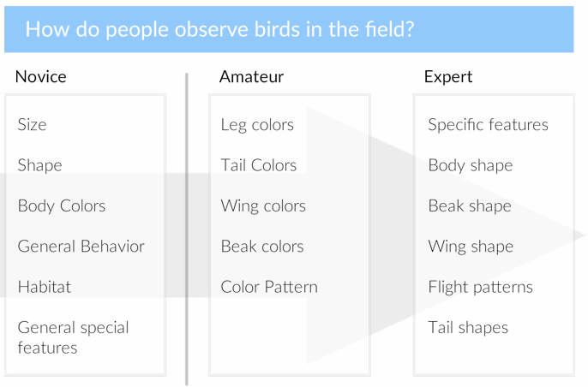Click Tail shapes in Expert list
Screen dimensions: 588x387
click(x=468, y=328)
